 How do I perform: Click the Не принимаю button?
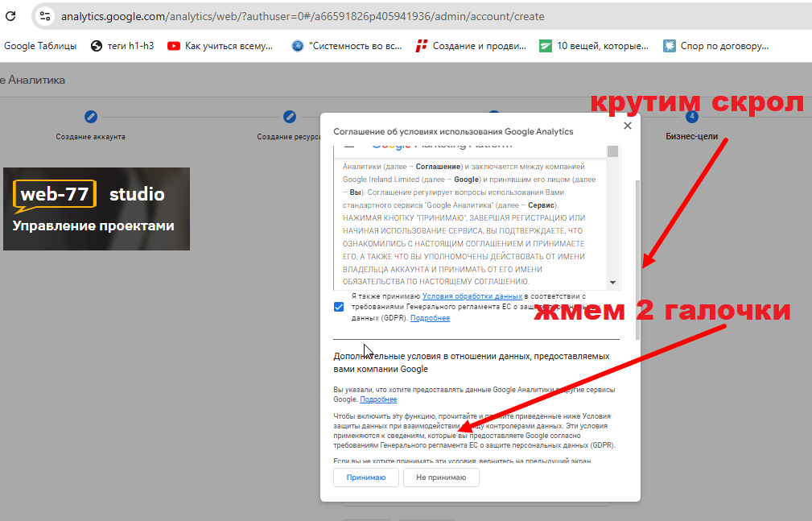pyautogui.click(x=441, y=478)
